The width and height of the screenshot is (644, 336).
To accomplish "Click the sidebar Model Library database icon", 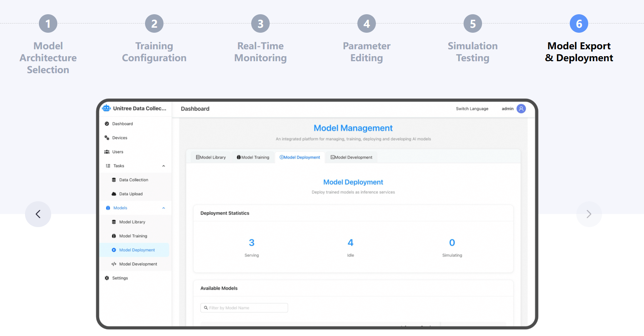I will tap(114, 222).
